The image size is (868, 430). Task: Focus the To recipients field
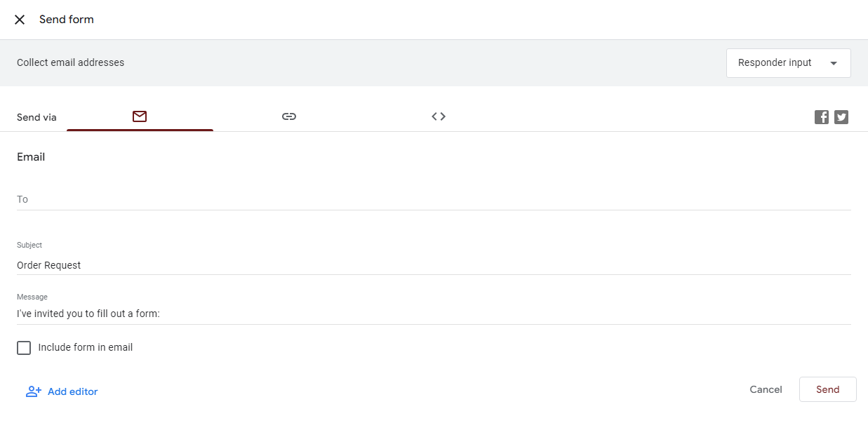(x=434, y=199)
